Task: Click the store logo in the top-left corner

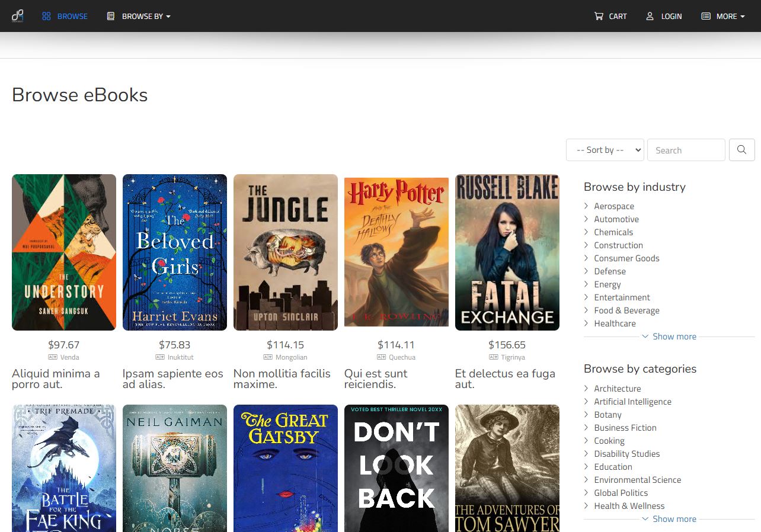Action: [17, 16]
